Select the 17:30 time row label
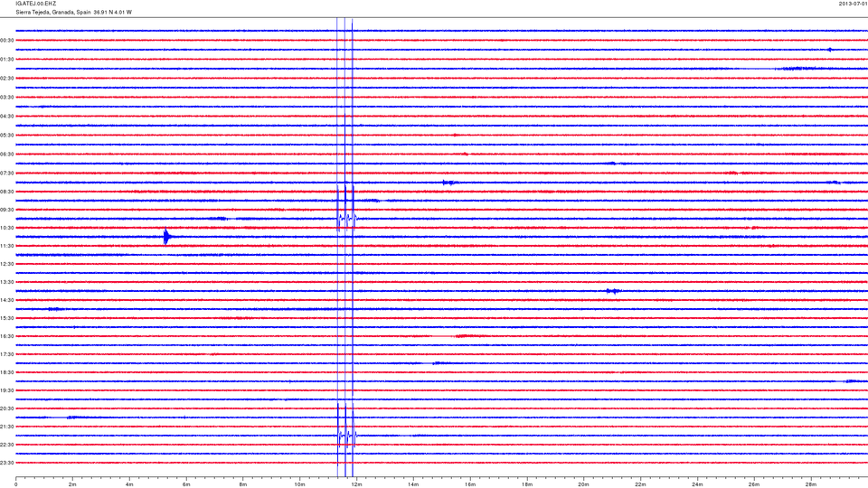The height and width of the screenshot is (488, 868). [x=7, y=354]
